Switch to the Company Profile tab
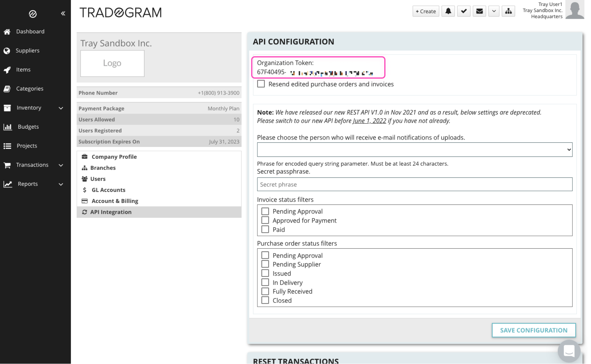The height and width of the screenshot is (364, 591). (114, 157)
